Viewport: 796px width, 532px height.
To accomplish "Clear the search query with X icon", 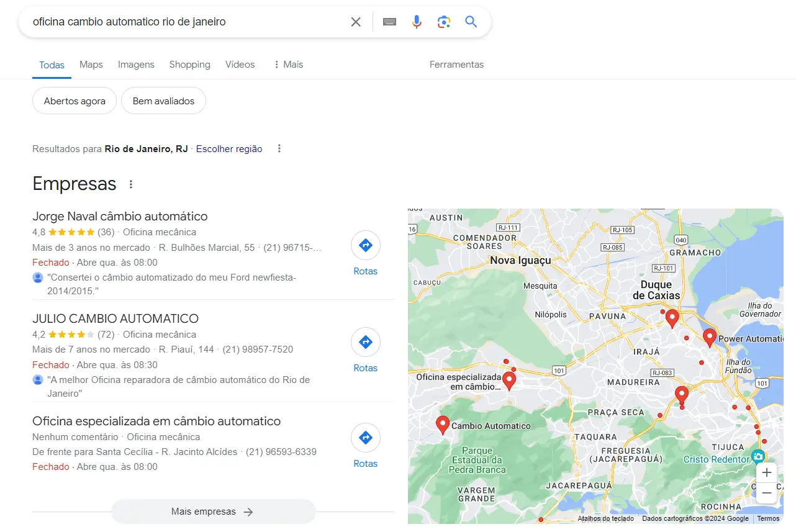I will tap(356, 22).
